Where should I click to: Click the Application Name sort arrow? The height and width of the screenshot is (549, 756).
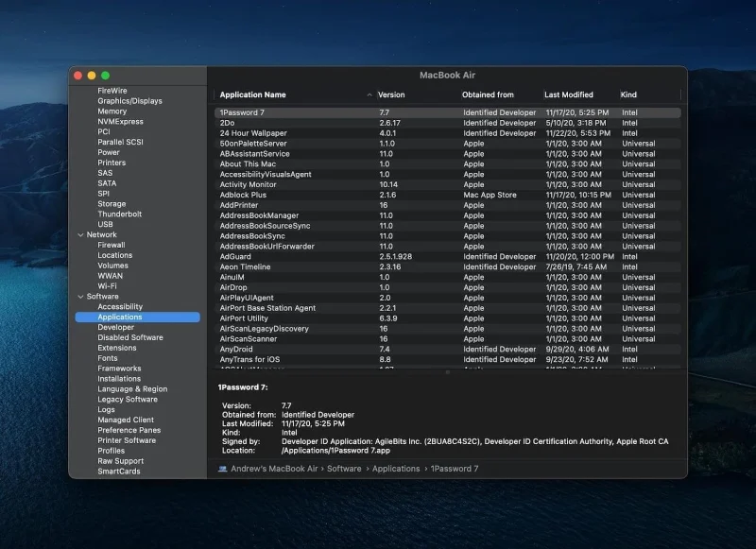369,94
